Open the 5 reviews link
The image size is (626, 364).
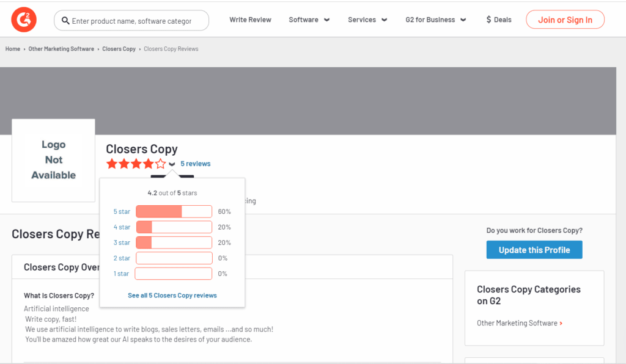[x=195, y=164]
